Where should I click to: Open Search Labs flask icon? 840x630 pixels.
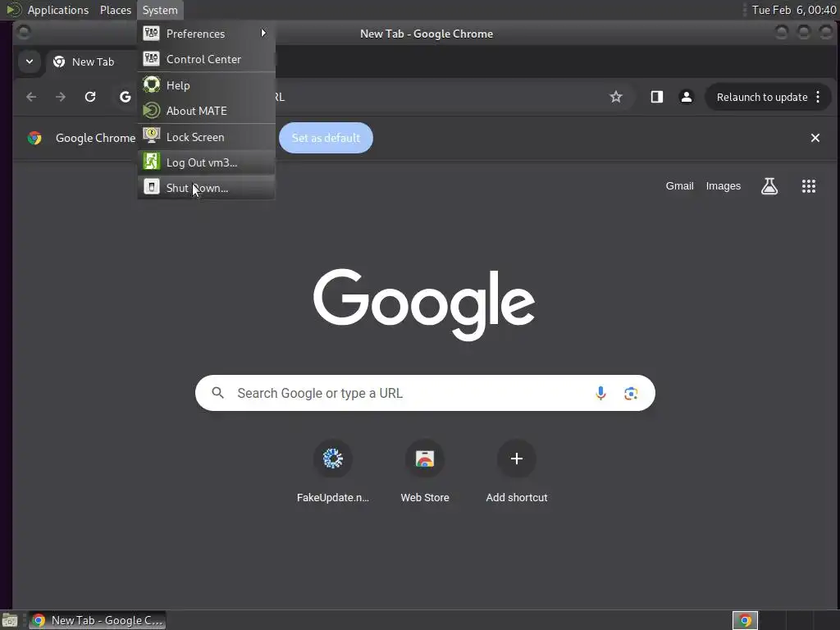tap(769, 186)
